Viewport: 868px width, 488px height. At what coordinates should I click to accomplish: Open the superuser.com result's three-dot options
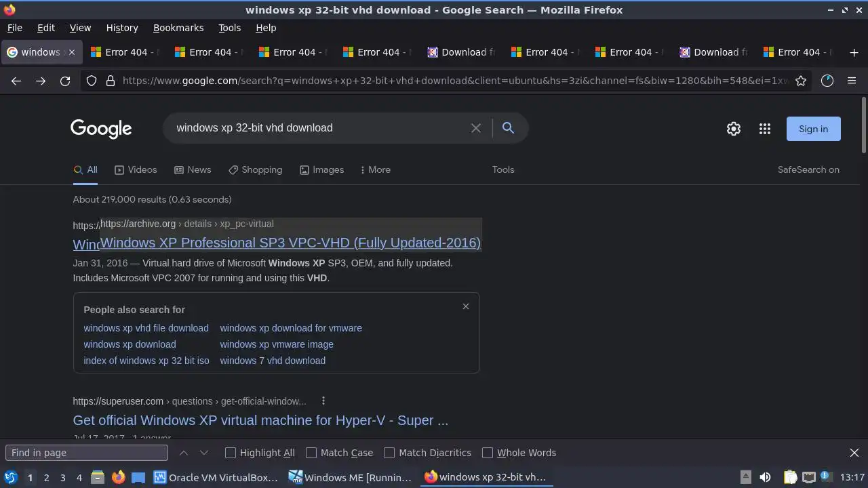tap(323, 401)
